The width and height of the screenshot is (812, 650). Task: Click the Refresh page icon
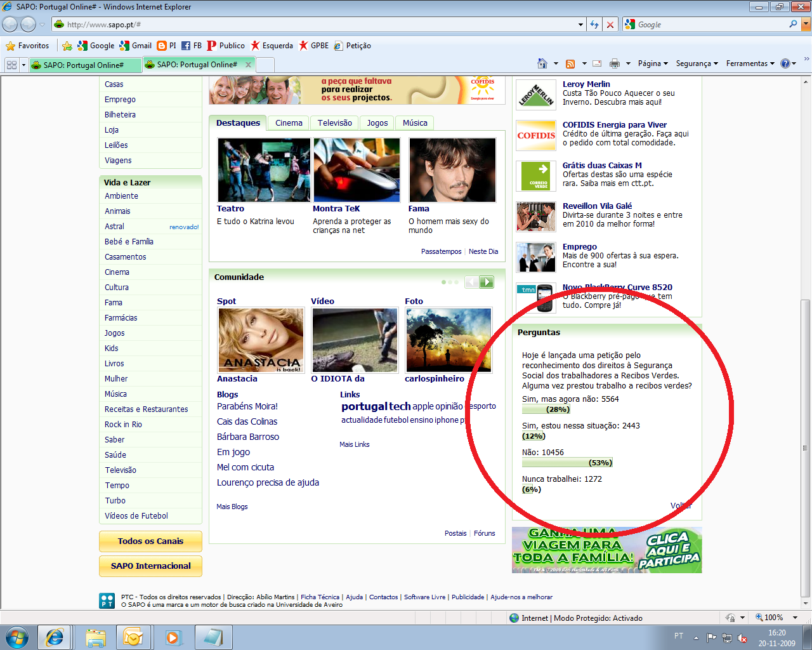[x=594, y=24]
